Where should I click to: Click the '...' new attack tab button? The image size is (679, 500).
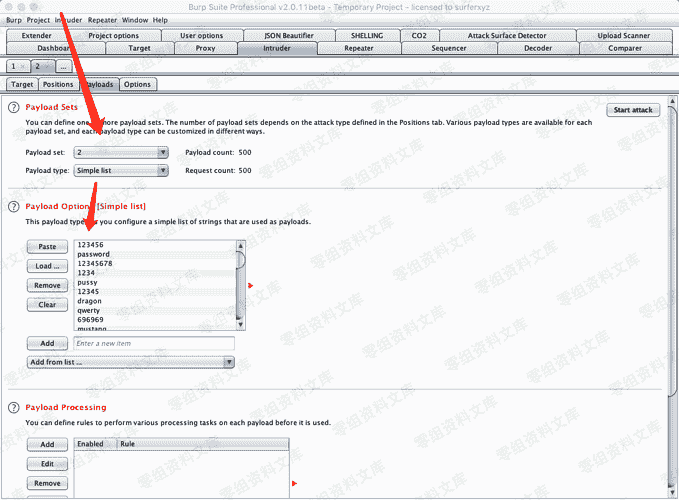coord(64,66)
